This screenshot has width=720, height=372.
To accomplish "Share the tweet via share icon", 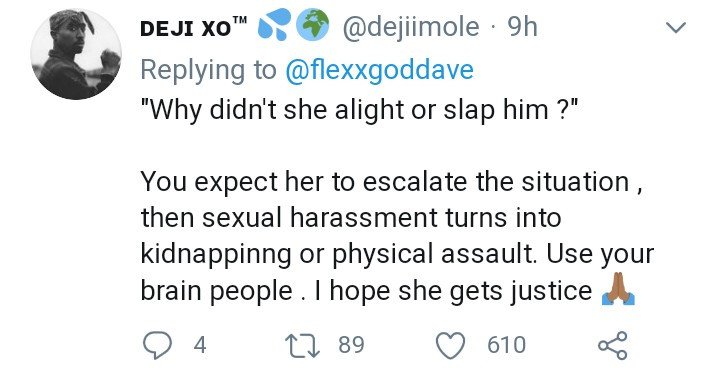I will click(x=613, y=345).
